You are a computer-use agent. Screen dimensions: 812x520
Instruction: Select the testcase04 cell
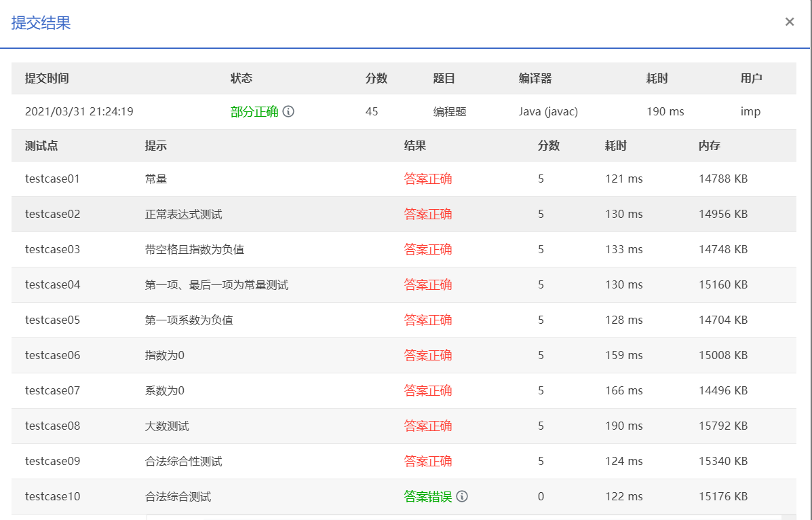[x=52, y=284]
